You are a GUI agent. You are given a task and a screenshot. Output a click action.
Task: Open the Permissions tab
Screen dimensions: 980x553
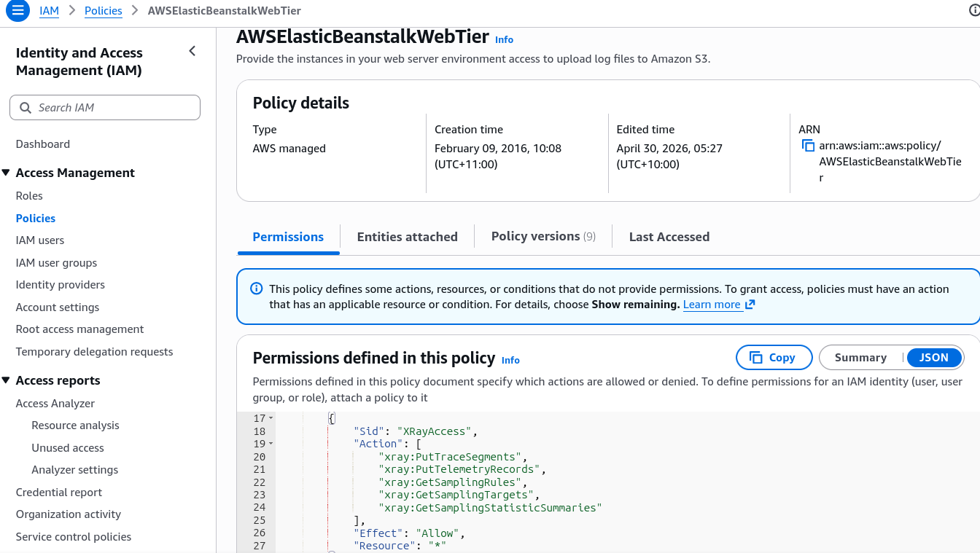click(288, 237)
